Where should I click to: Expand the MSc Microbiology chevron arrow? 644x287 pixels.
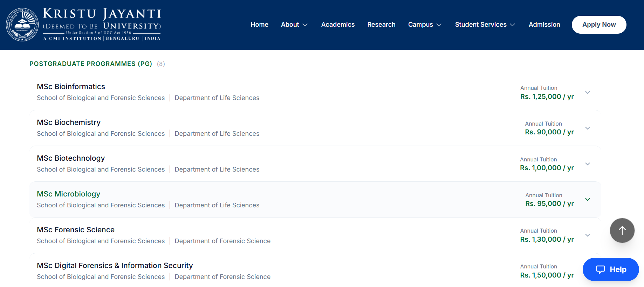click(x=588, y=199)
